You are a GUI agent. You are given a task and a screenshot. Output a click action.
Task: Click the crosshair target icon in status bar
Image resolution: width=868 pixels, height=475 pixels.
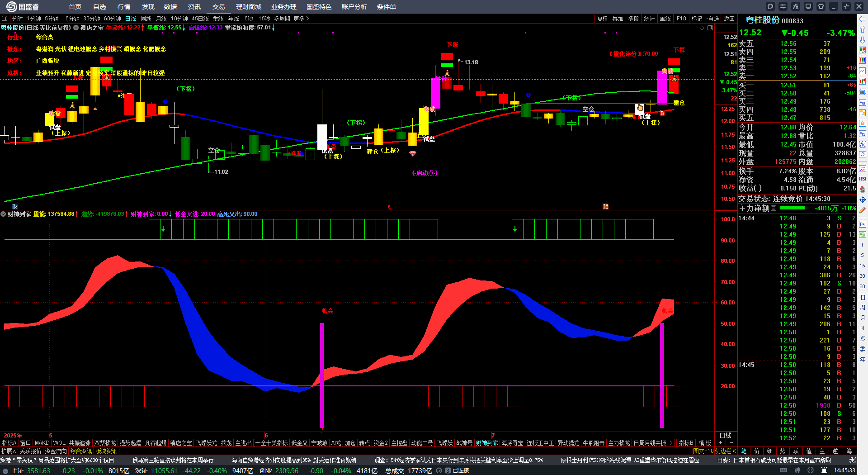(x=811, y=470)
